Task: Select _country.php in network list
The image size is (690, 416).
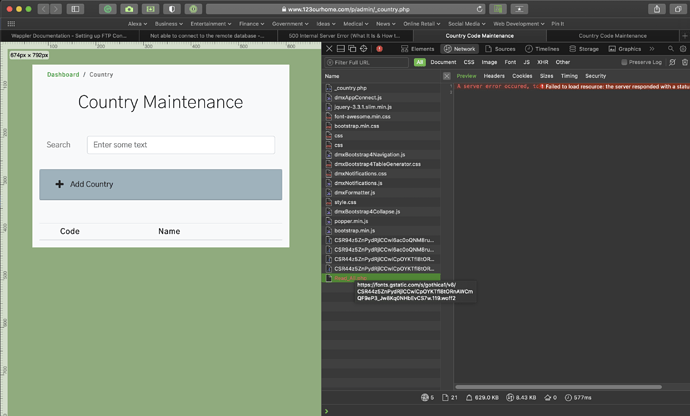Action: tap(381, 88)
